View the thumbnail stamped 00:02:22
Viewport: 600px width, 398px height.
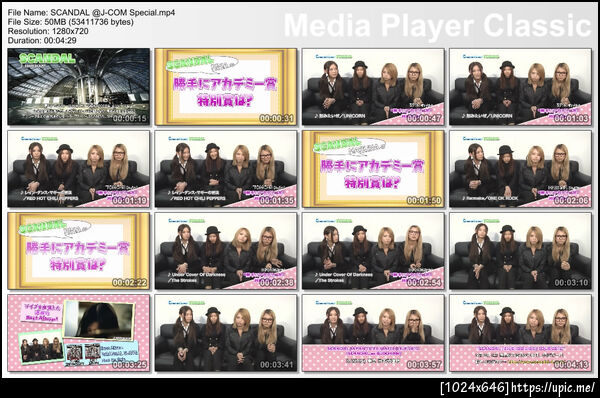tap(79, 251)
